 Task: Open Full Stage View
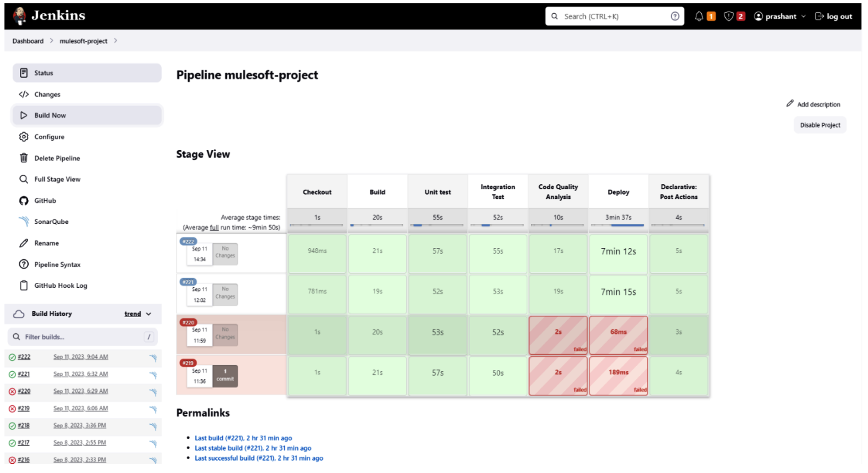pyautogui.click(x=87, y=179)
